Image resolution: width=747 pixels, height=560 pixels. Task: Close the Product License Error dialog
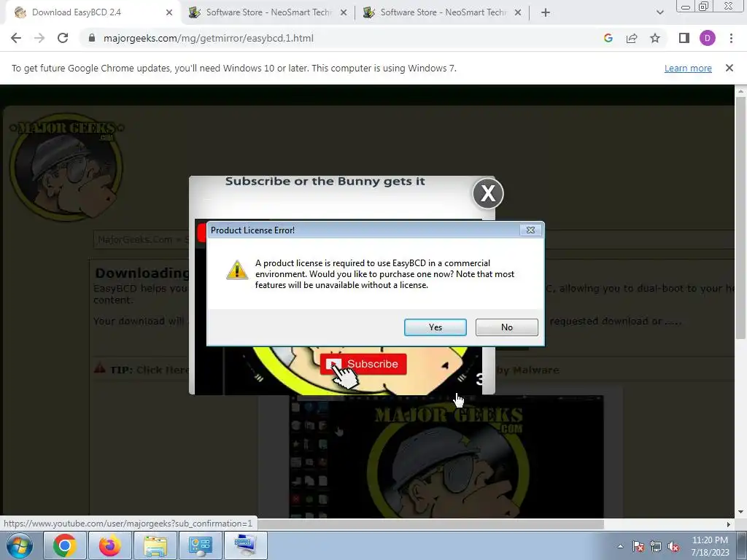(x=530, y=230)
